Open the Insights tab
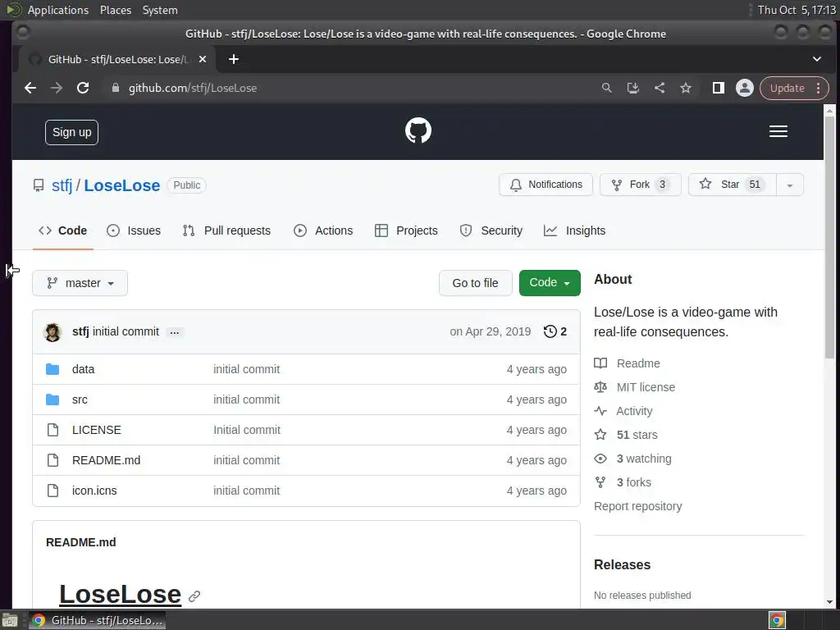Screen dimensions: 840x630 pyautogui.click(x=574, y=231)
